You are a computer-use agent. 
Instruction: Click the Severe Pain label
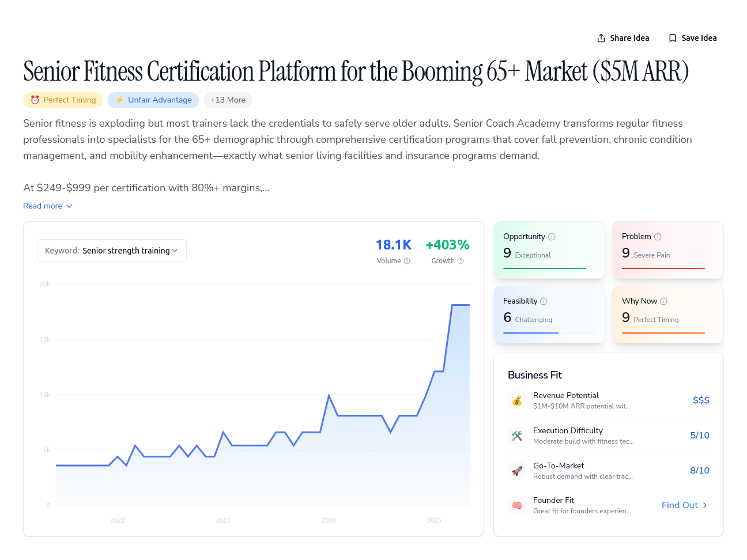click(x=652, y=255)
